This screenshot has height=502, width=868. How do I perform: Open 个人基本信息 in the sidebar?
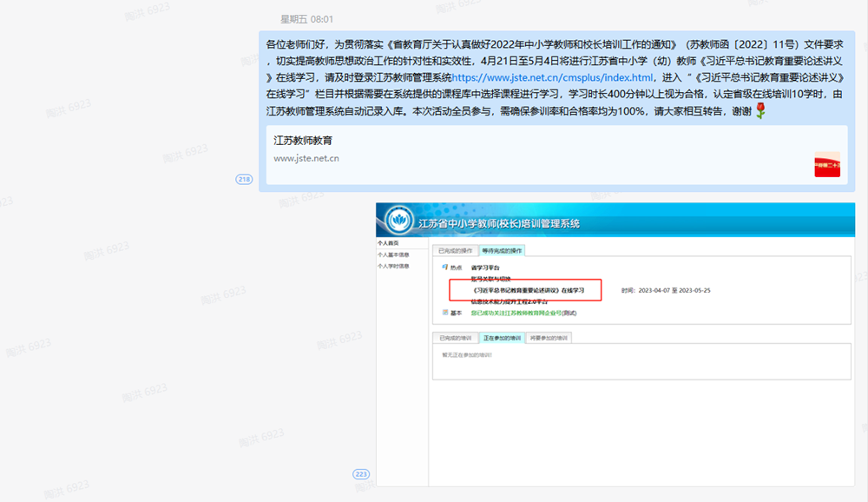(393, 255)
